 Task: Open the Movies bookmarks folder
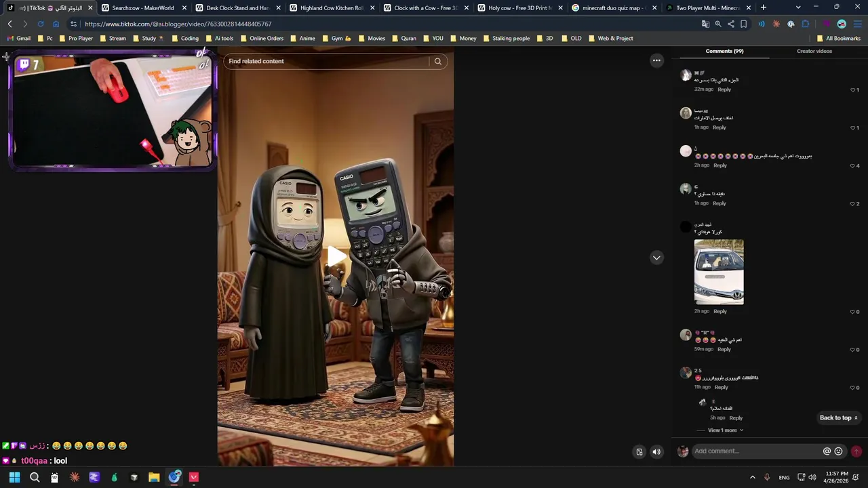point(372,39)
